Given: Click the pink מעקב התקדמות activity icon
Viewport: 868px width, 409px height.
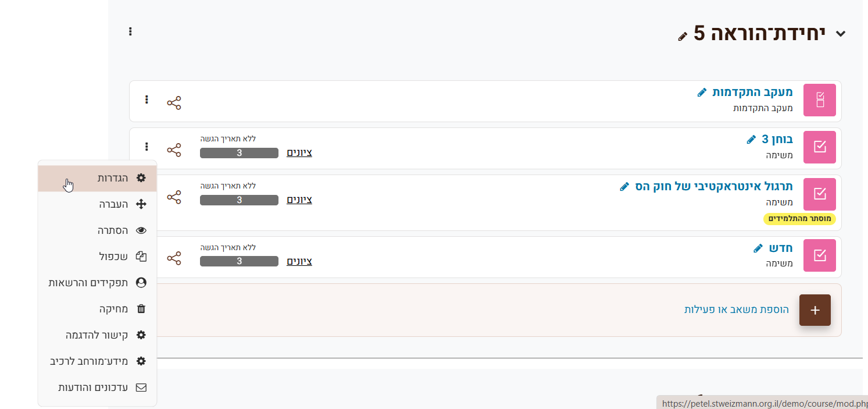Looking at the screenshot, I should [x=819, y=100].
